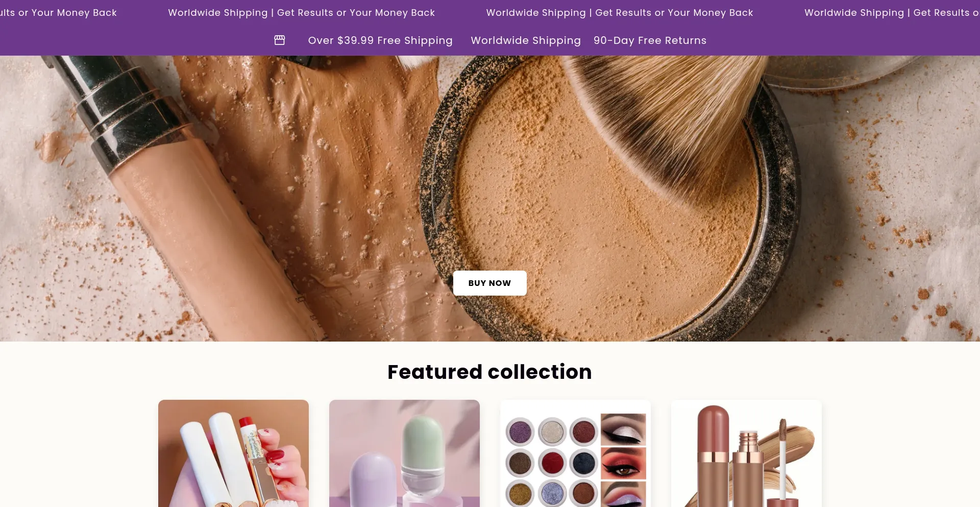Click "Worldwide Shipping" beside the free shipping text
Viewport: 980px width, 507px height.
[526, 40]
